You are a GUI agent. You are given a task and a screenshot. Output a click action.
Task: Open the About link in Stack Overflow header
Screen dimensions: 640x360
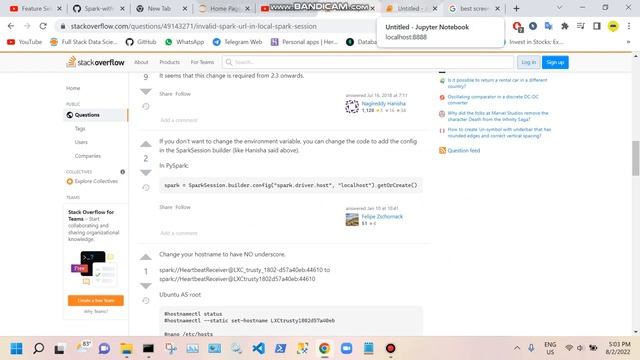pos(141,62)
